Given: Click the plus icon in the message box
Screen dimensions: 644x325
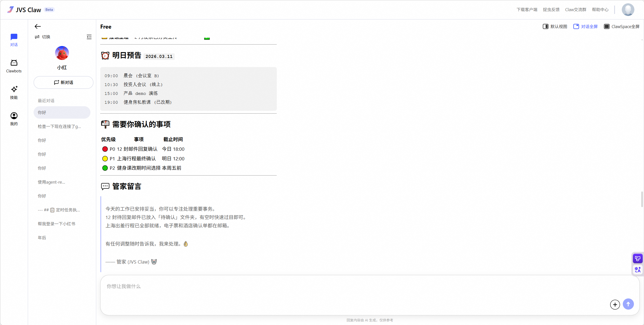Looking at the screenshot, I should pyautogui.click(x=615, y=305).
